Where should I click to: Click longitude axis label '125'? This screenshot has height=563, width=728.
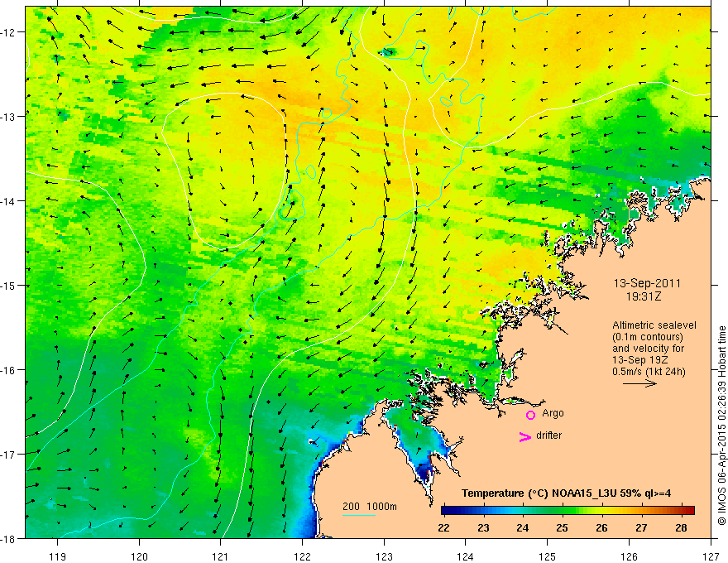548,556
